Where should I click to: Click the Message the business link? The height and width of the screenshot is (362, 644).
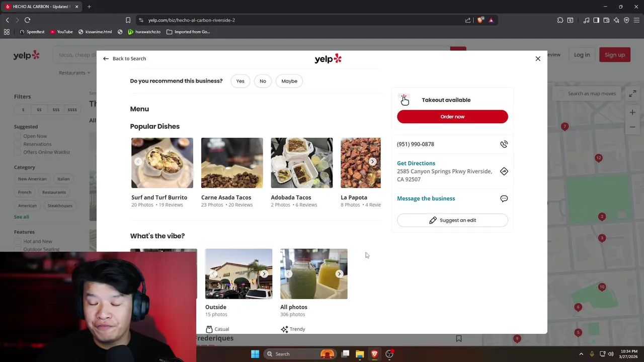(426, 199)
